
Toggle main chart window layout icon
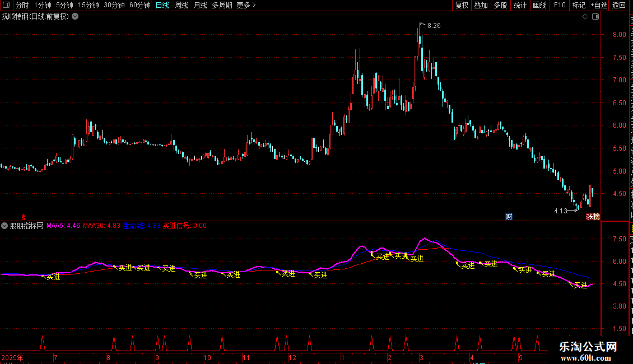coord(595,17)
